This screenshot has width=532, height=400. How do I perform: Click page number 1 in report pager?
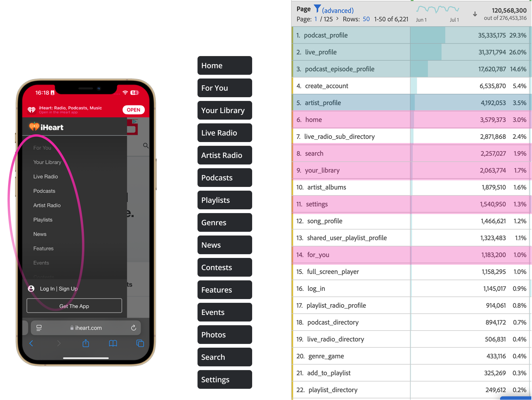[316, 19]
